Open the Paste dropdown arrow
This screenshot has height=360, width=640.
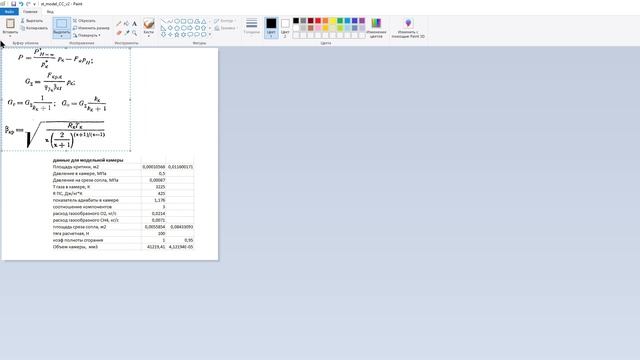tap(10, 36)
